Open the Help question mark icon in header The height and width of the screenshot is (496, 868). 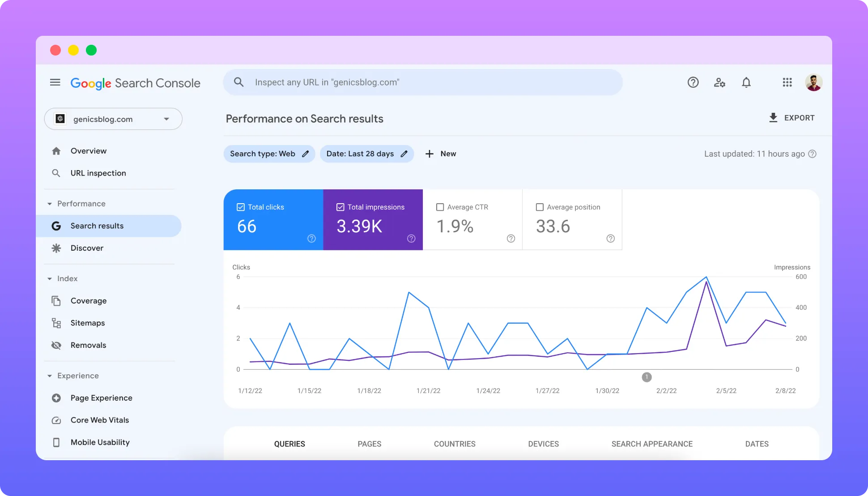click(x=693, y=82)
